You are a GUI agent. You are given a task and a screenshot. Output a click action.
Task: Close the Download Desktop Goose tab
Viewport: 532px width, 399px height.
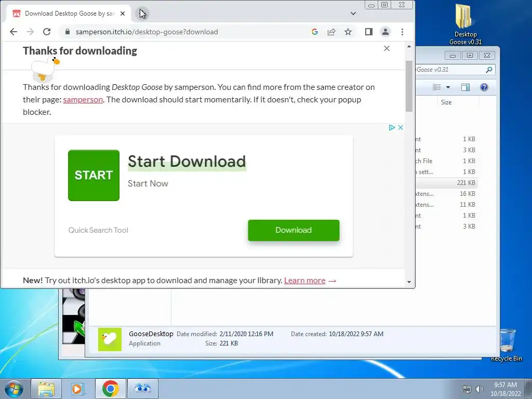[x=123, y=14]
